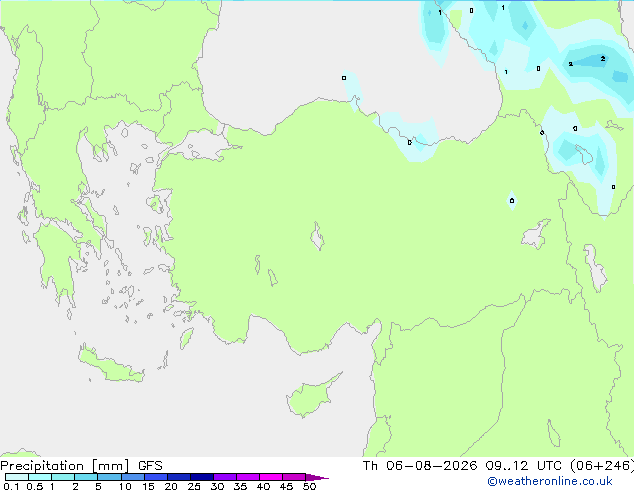Click the legend value '10'

click(x=125, y=486)
